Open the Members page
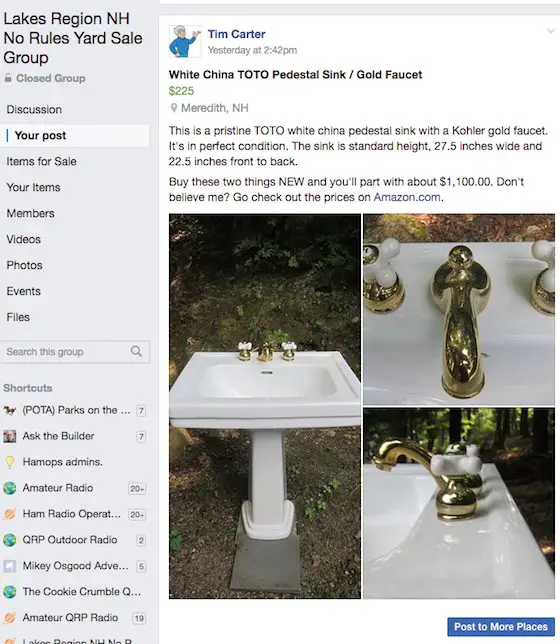The image size is (560, 644). coord(30,214)
